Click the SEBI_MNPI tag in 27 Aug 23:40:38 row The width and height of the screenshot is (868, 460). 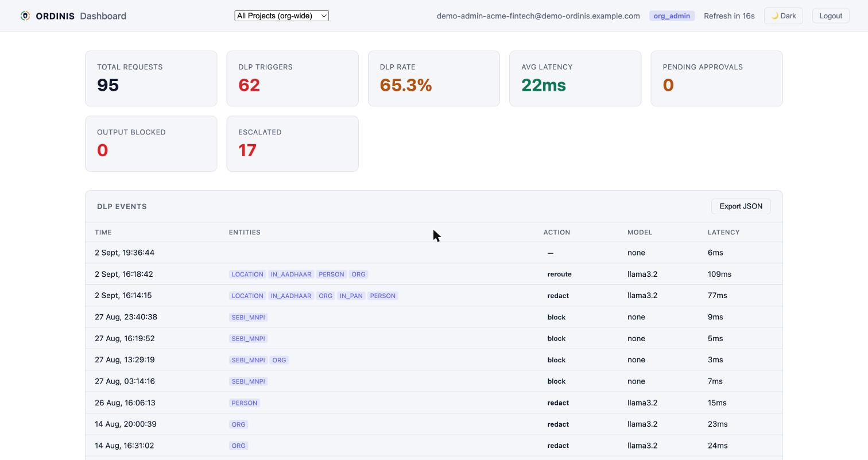tap(248, 317)
